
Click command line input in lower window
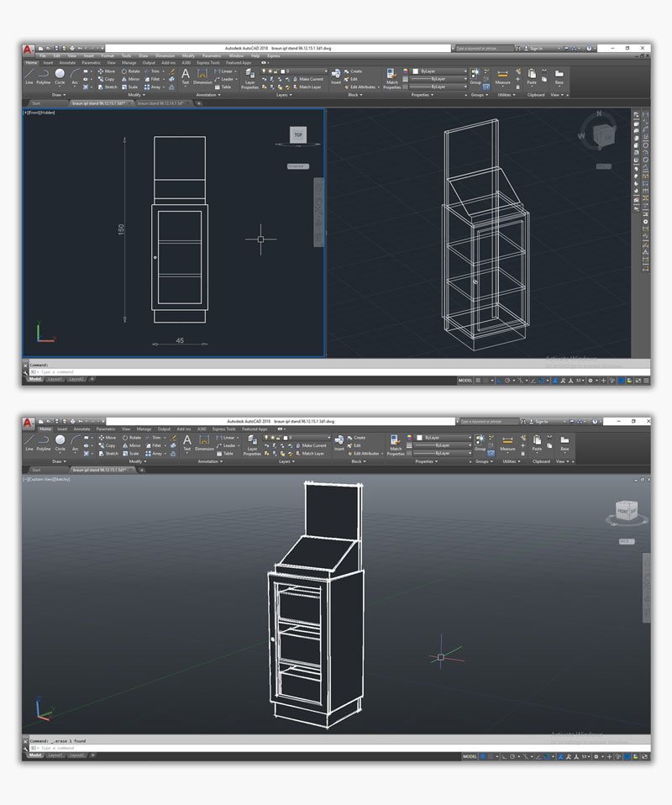(339, 748)
